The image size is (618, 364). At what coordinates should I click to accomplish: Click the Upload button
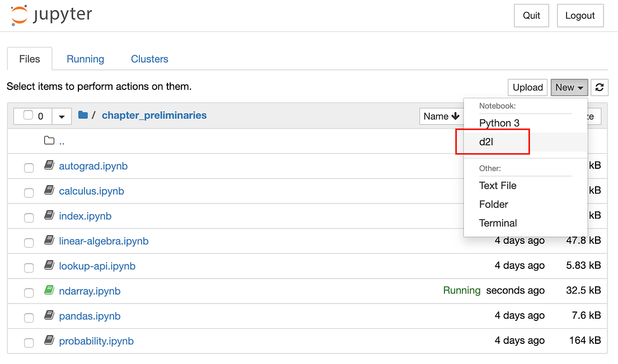point(527,87)
